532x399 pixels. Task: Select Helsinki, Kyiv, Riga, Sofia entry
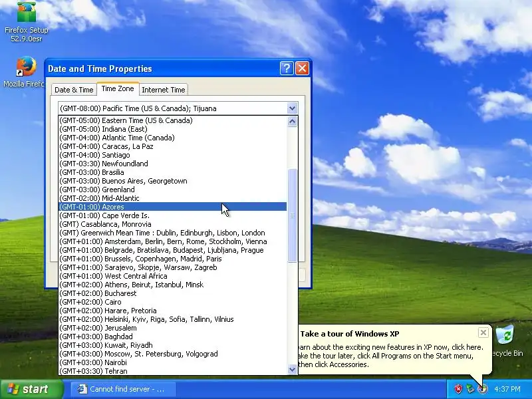173,319
